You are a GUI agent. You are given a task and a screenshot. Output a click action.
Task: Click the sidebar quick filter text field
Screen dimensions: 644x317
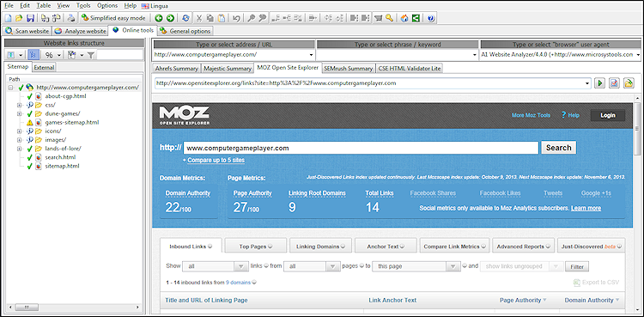pos(120,55)
